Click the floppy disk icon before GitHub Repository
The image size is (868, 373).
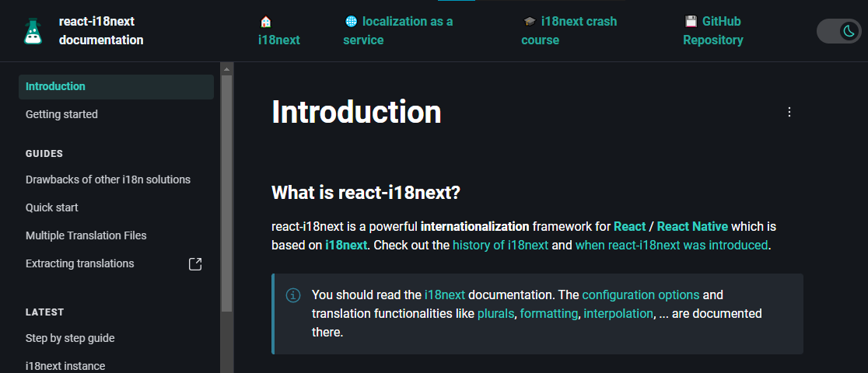(x=691, y=22)
